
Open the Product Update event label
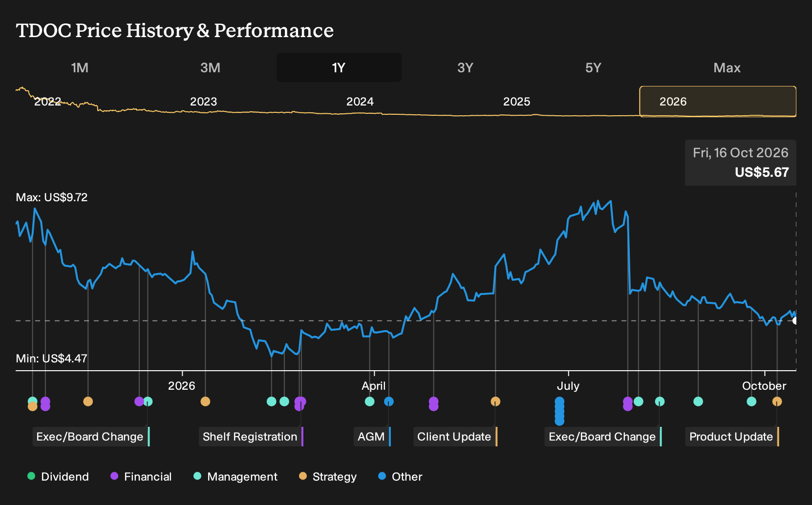click(732, 437)
